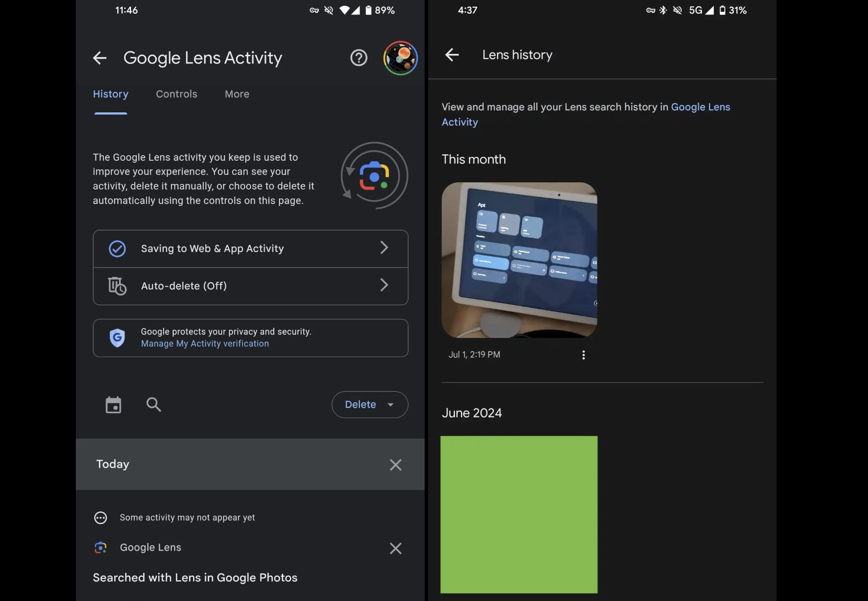The height and width of the screenshot is (601, 868).
Task: Open the tablet photo from this month
Action: click(519, 259)
